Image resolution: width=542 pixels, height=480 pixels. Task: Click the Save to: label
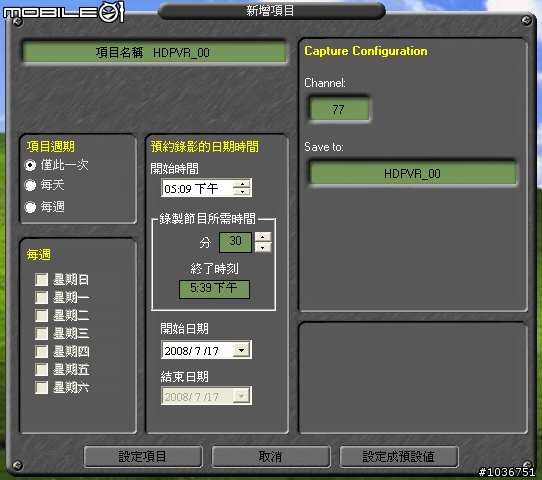click(x=324, y=147)
